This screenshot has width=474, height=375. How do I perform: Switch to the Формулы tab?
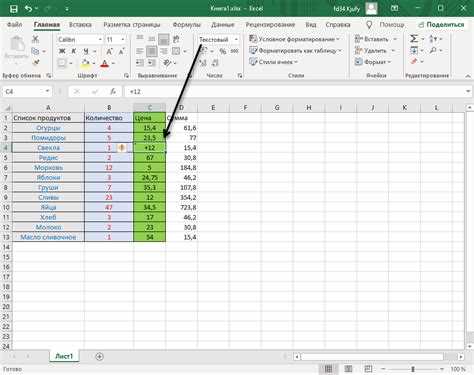[x=186, y=25]
